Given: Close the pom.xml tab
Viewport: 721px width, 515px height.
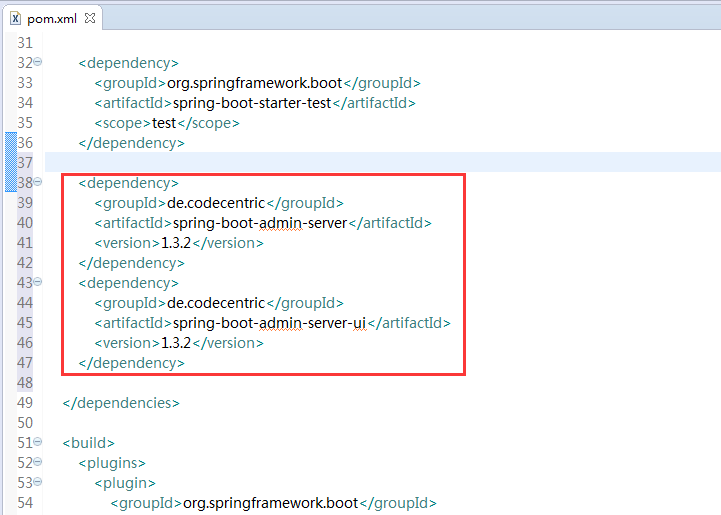Looking at the screenshot, I should [x=90, y=18].
